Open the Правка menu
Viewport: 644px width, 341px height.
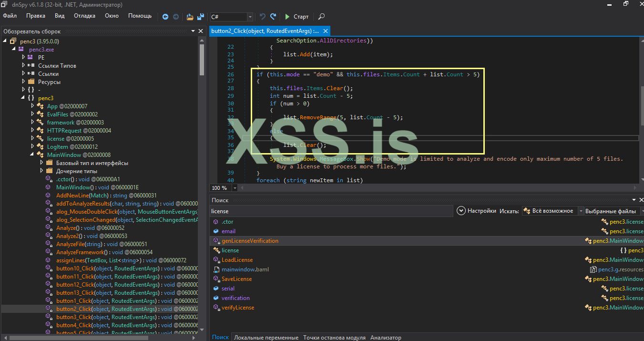point(36,16)
